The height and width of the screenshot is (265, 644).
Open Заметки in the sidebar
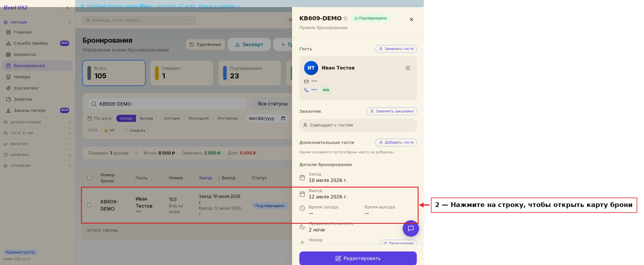click(37, 99)
